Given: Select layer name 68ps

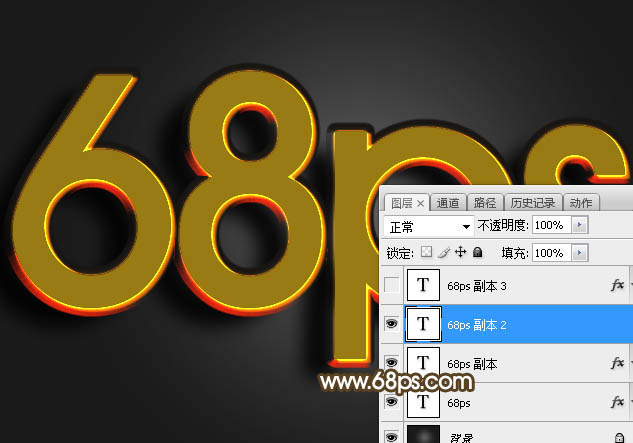Looking at the screenshot, I should click(459, 403).
